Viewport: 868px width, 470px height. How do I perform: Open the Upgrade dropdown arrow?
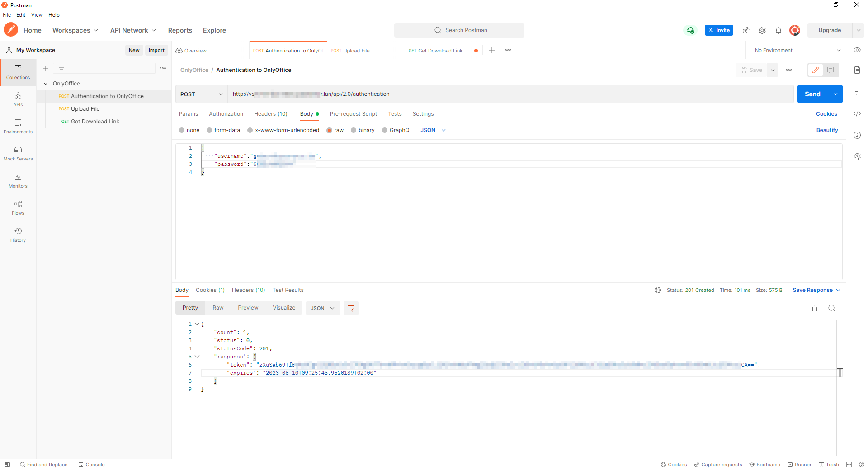(x=858, y=30)
